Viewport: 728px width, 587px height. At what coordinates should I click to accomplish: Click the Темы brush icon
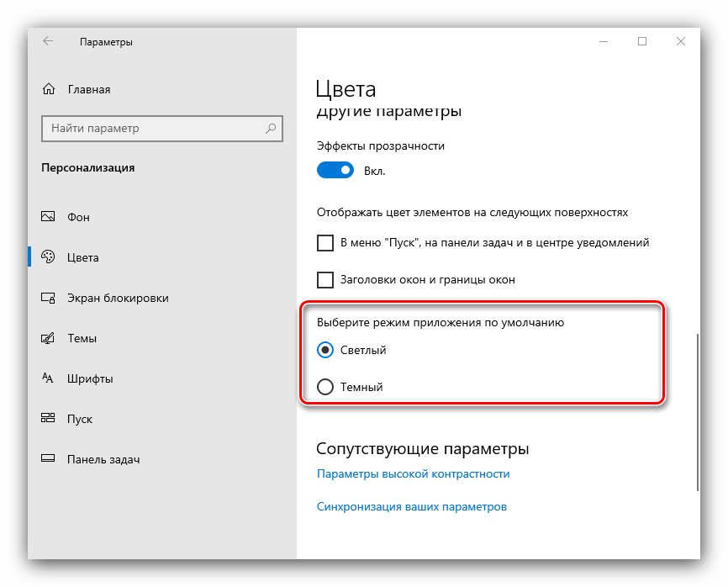tap(48, 338)
